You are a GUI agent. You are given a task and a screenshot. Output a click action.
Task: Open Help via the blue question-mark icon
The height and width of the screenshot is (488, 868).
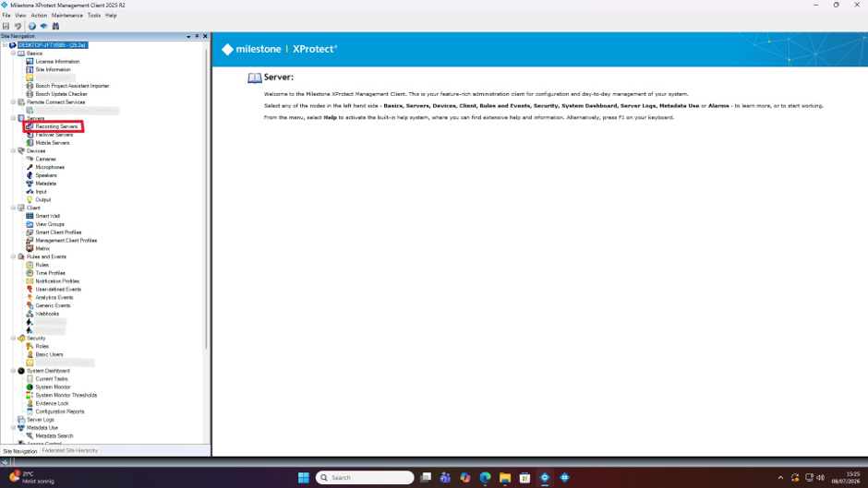[x=32, y=26]
